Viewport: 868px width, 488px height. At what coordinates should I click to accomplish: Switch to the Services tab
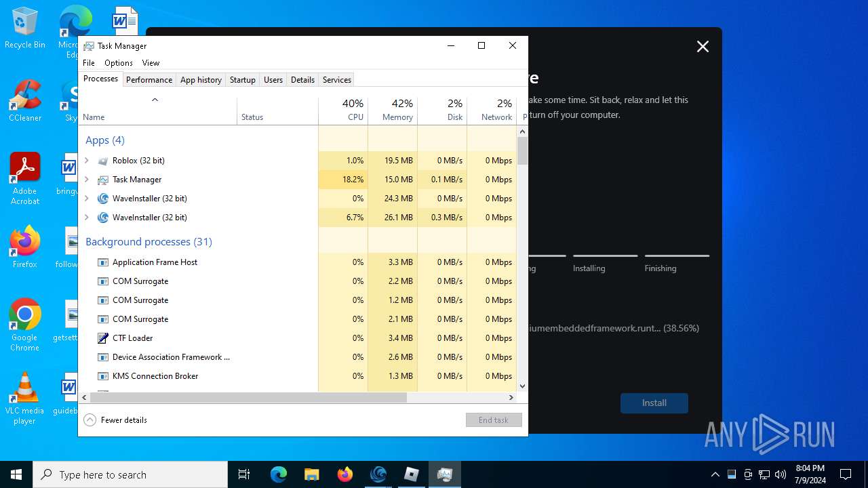[x=337, y=79]
